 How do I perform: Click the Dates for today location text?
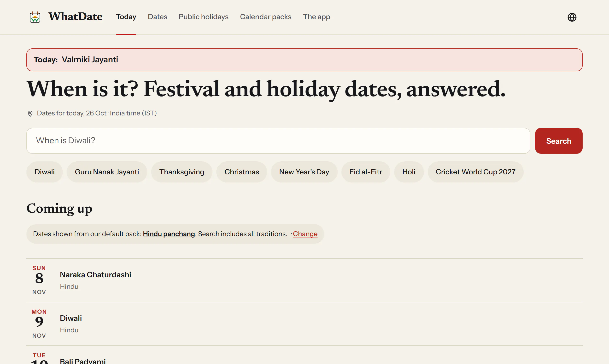pos(97,113)
